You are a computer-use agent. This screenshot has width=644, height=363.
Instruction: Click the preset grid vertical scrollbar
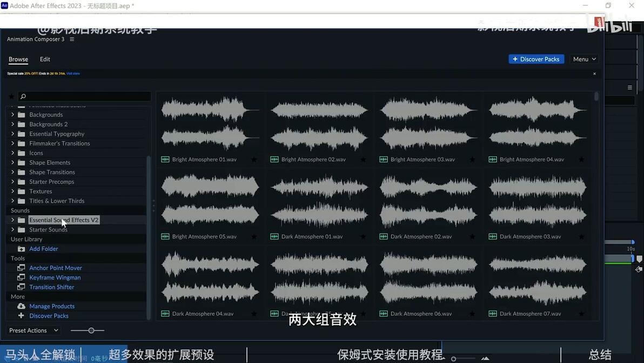pos(596,96)
